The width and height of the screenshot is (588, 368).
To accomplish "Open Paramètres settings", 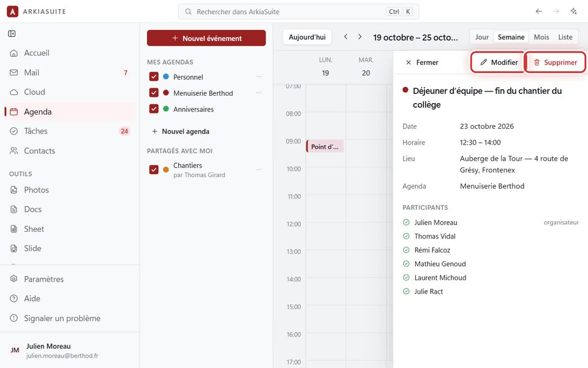I will (70, 279).
